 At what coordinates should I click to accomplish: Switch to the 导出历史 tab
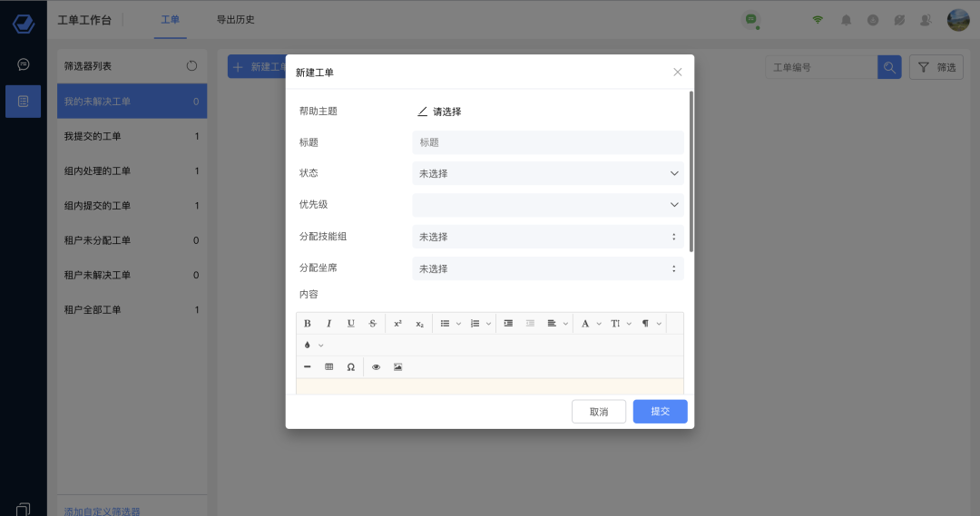tap(235, 19)
